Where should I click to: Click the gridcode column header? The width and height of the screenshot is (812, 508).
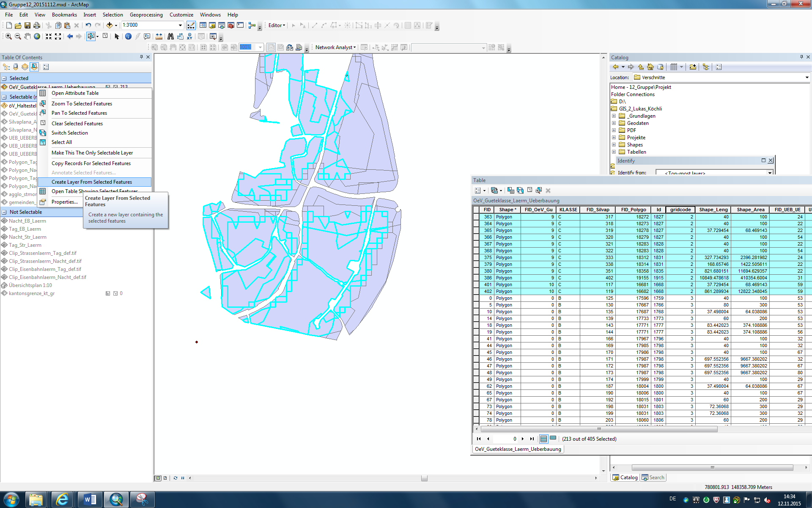[680, 210]
